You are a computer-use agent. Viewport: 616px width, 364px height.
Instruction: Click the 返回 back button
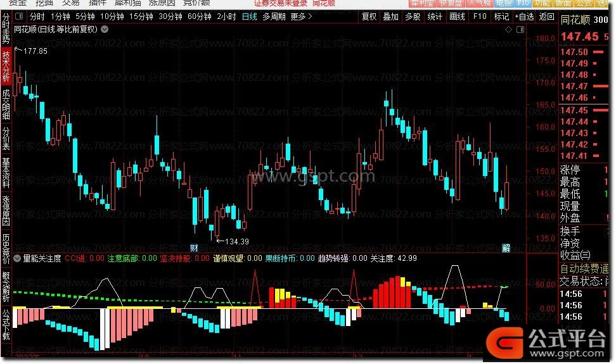(x=546, y=17)
